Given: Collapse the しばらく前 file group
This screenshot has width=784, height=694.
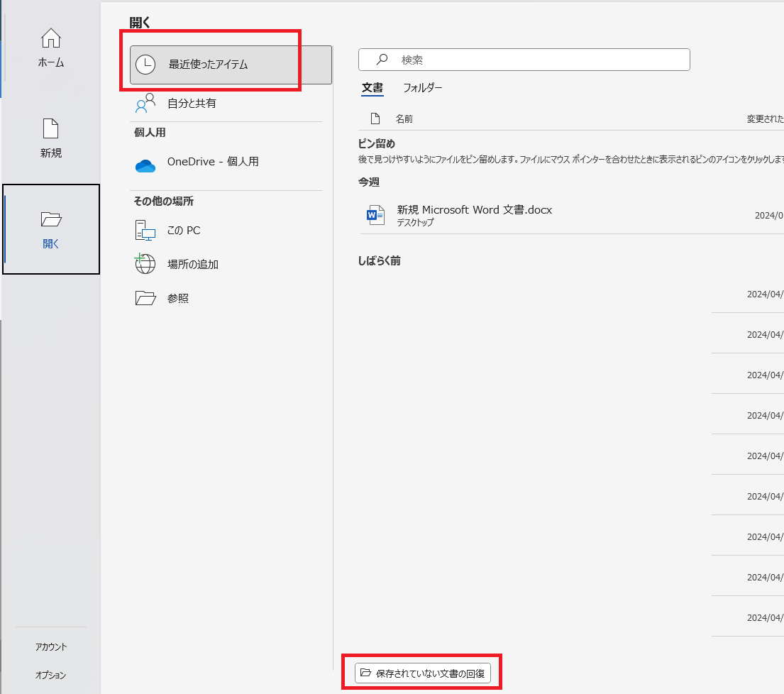Looking at the screenshot, I should pos(379,260).
